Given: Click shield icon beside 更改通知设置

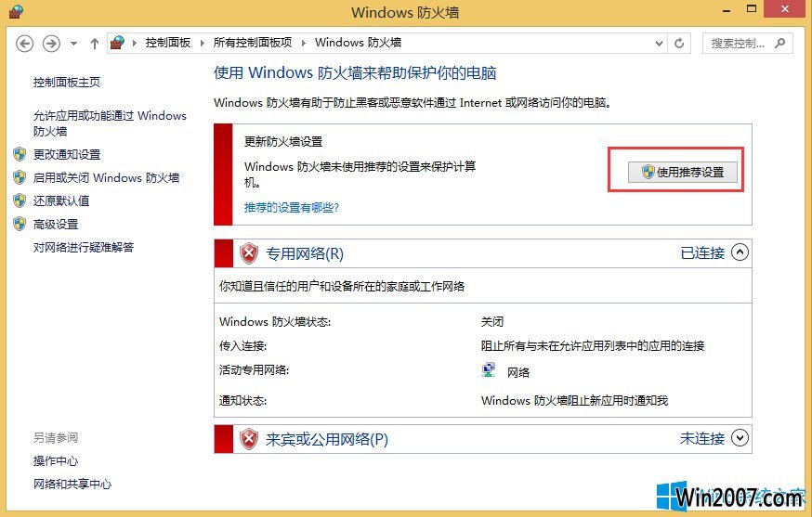Looking at the screenshot, I should (20, 154).
